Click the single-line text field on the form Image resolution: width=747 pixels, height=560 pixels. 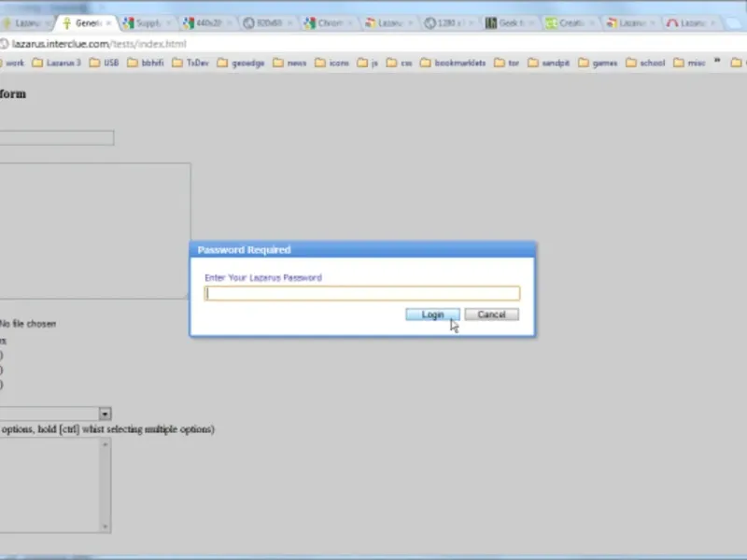coord(57,137)
